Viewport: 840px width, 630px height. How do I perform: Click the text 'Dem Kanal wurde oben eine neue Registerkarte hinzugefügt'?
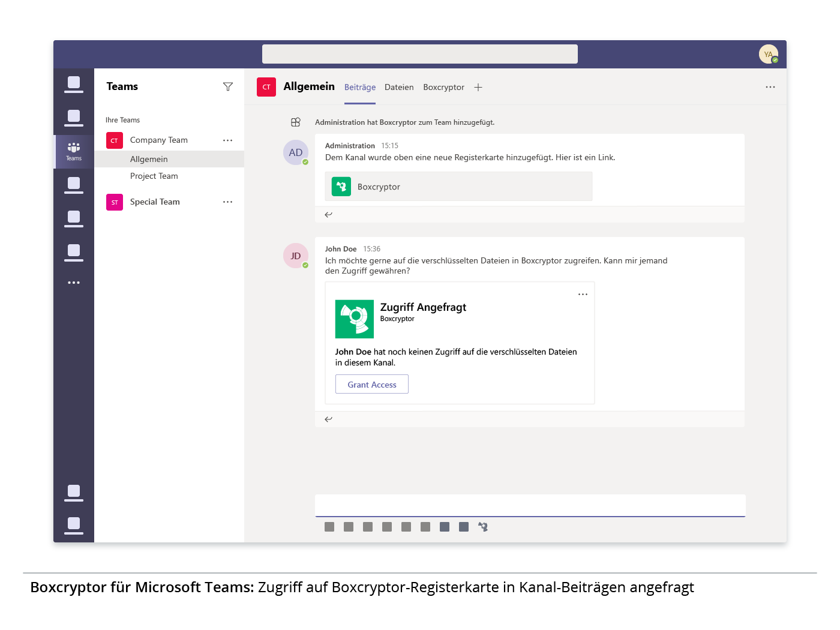click(x=439, y=158)
